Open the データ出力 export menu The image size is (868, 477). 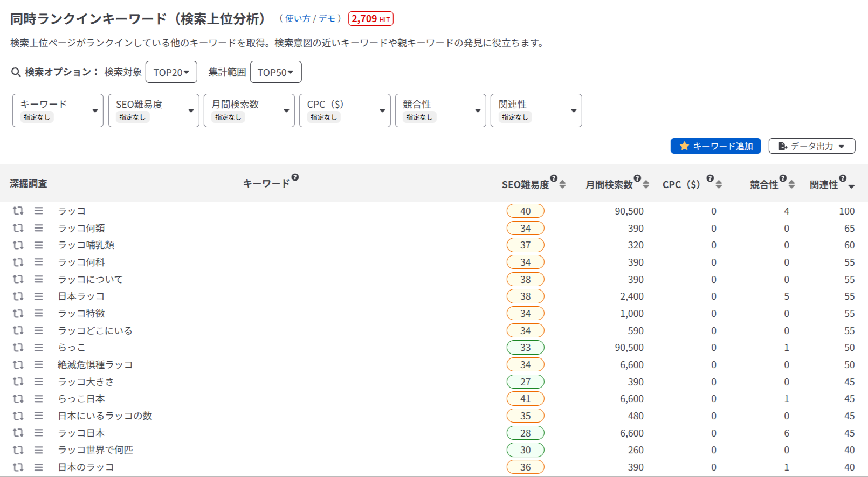(x=812, y=146)
